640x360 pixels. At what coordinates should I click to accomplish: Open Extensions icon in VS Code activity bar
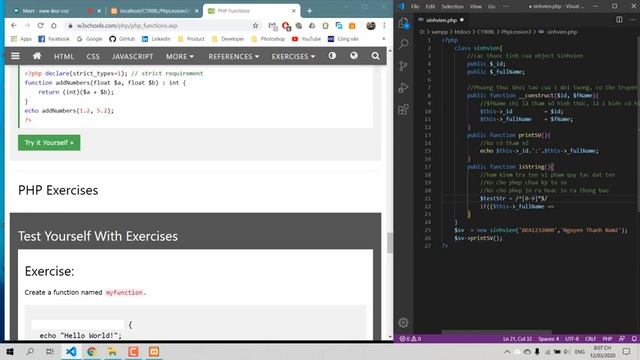point(403,109)
